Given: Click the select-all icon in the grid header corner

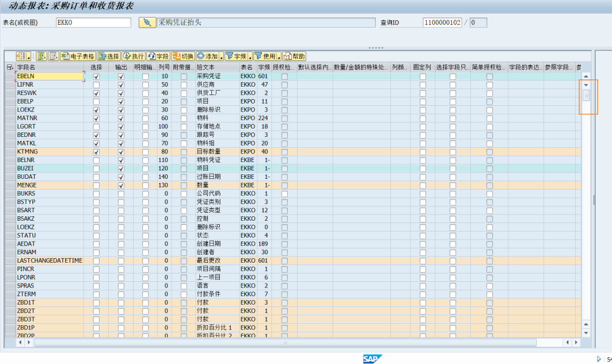Looking at the screenshot, I should (x=10, y=67).
